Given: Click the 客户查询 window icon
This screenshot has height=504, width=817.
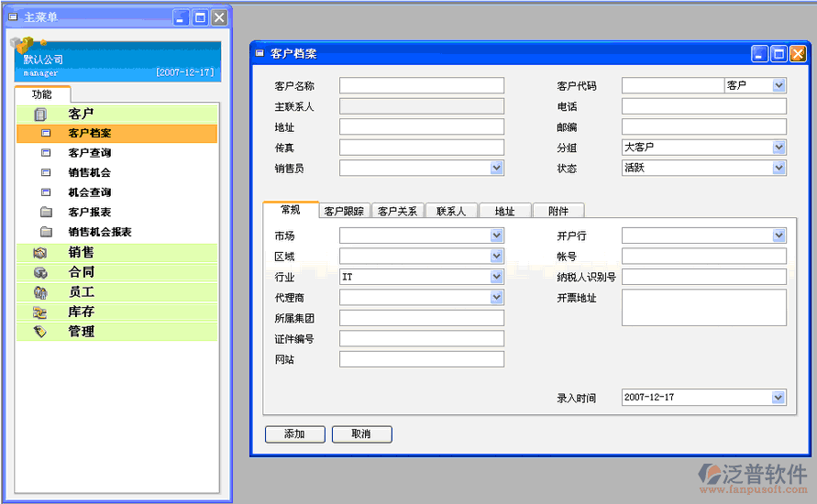Looking at the screenshot, I should (x=46, y=153).
